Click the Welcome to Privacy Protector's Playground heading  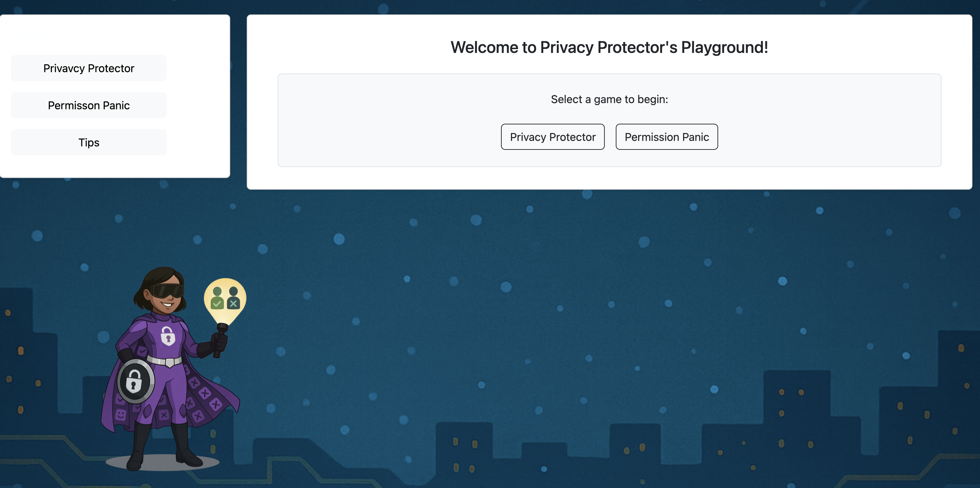coord(609,47)
